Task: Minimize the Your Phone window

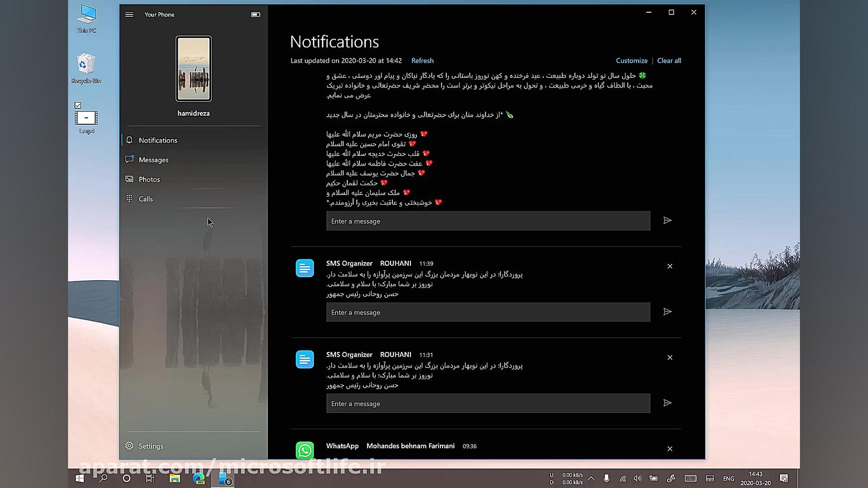Action: coord(649,12)
